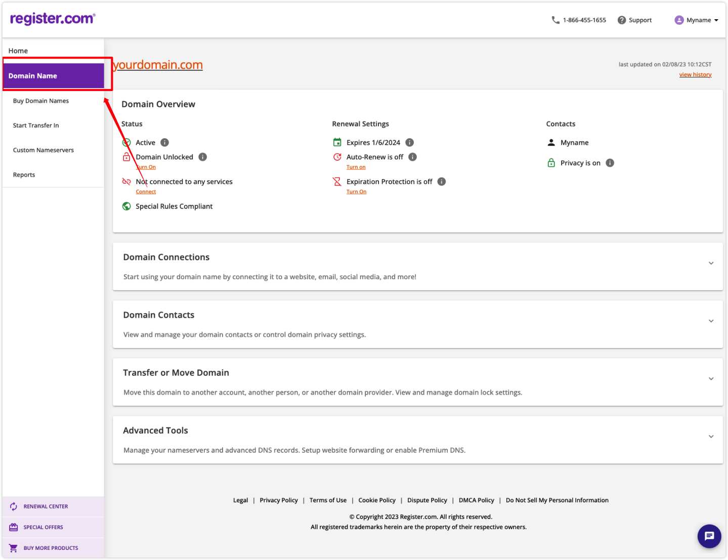This screenshot has width=728, height=560.
Task: Click the register.com logo
Action: pyautogui.click(x=53, y=17)
